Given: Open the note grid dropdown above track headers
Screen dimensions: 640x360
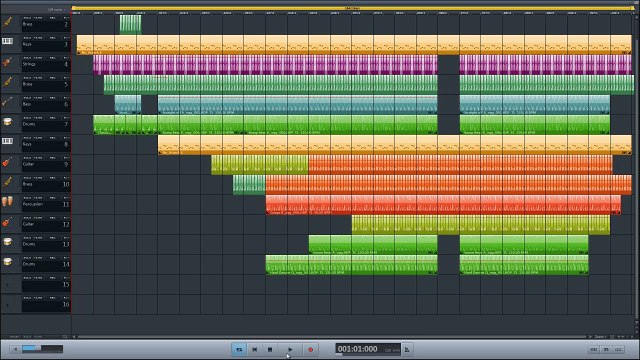Looking at the screenshot, I should point(56,9).
